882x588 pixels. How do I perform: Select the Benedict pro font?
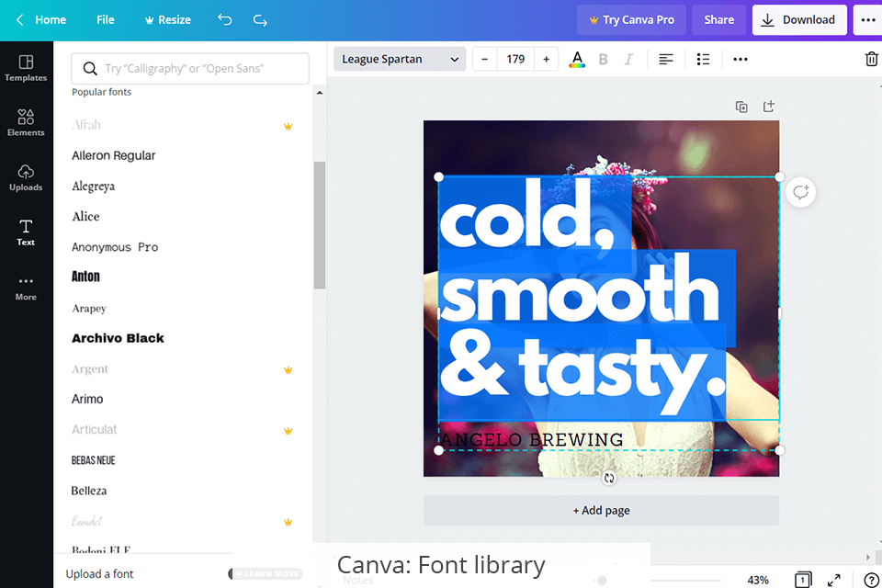click(x=86, y=522)
